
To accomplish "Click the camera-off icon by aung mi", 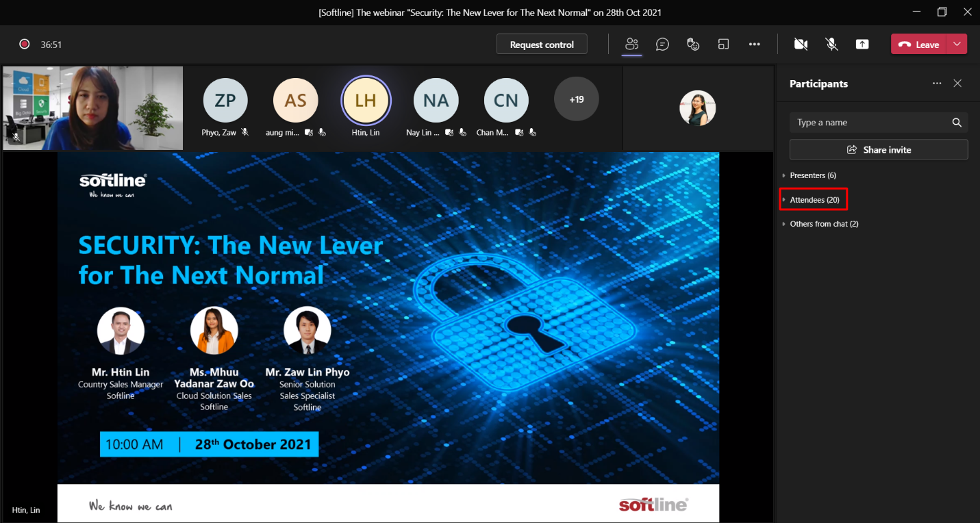I will pyautogui.click(x=310, y=132).
